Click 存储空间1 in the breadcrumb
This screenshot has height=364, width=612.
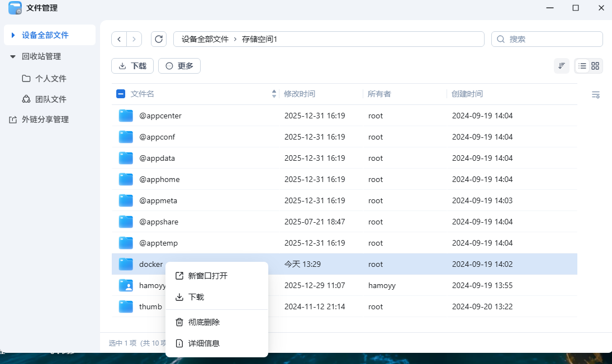[x=259, y=39]
